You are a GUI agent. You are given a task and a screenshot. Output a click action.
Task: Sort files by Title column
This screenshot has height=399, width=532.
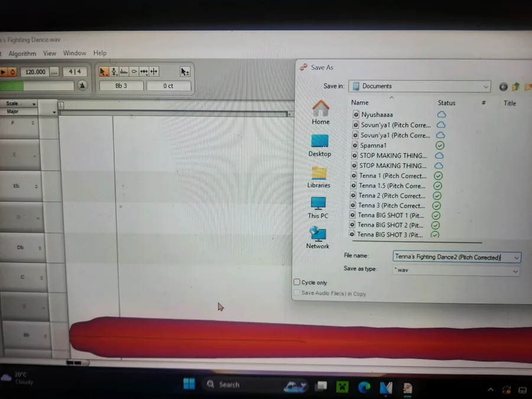[x=510, y=103]
